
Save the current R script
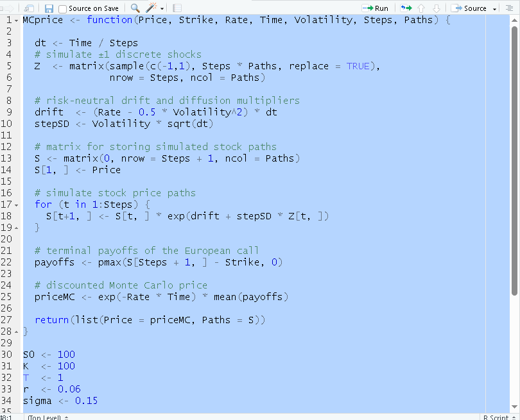pyautogui.click(x=49, y=8)
